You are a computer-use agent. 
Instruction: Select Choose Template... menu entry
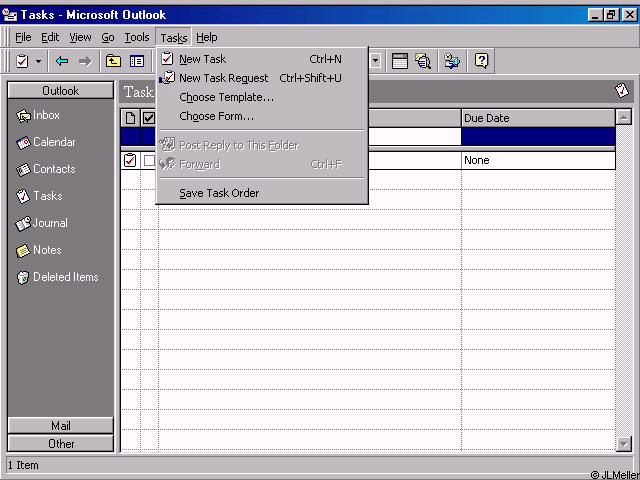[x=262, y=98]
